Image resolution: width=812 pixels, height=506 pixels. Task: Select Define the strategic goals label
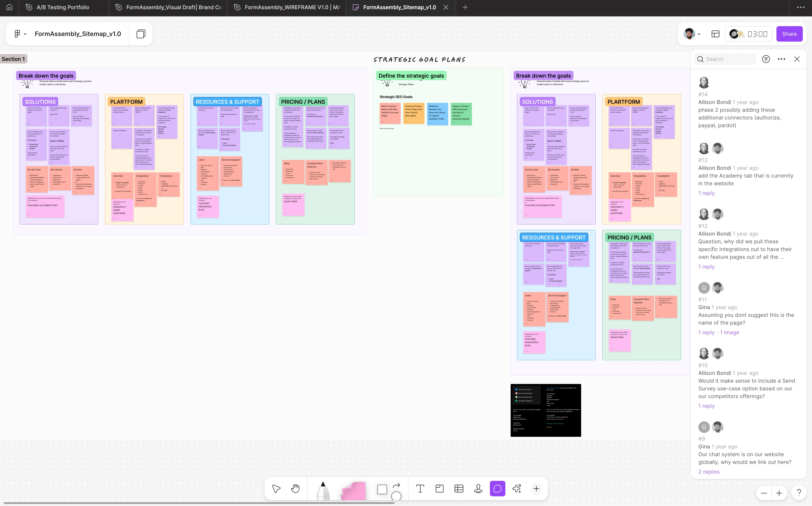click(x=411, y=76)
